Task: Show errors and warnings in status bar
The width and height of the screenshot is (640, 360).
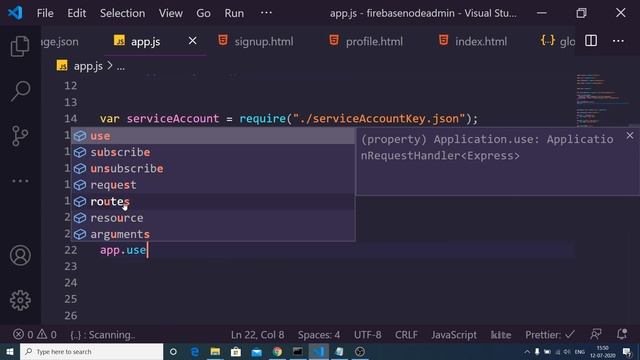Action: tap(35, 335)
